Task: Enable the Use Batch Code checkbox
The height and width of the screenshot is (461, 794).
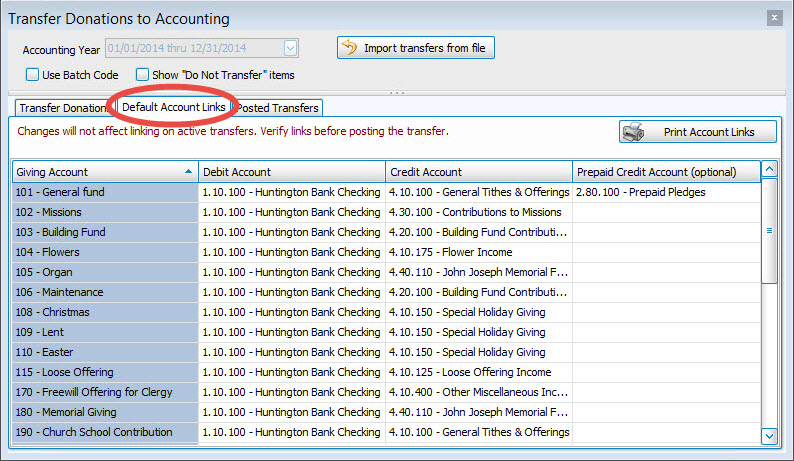Action: click(32, 74)
